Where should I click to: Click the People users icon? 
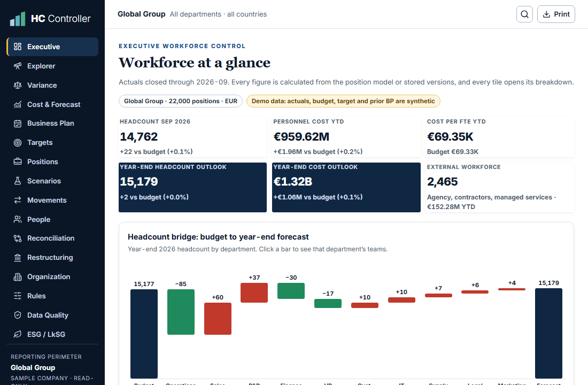click(18, 219)
